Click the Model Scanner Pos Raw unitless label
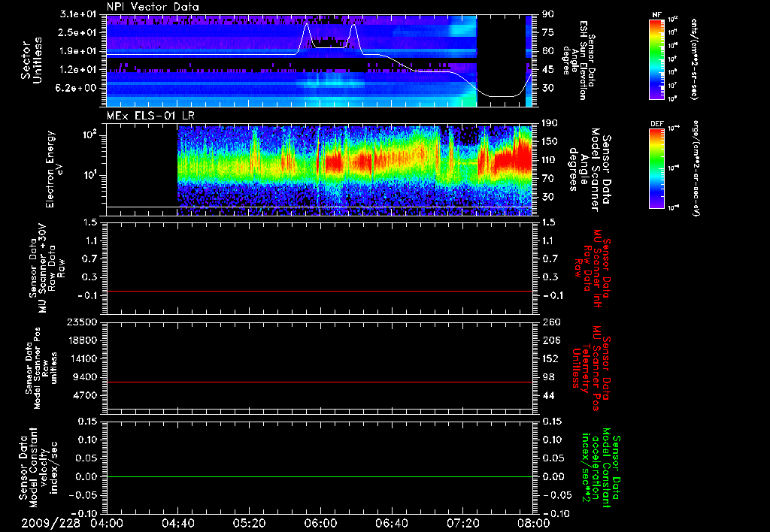Image resolution: width=770 pixels, height=532 pixels. click(42, 368)
